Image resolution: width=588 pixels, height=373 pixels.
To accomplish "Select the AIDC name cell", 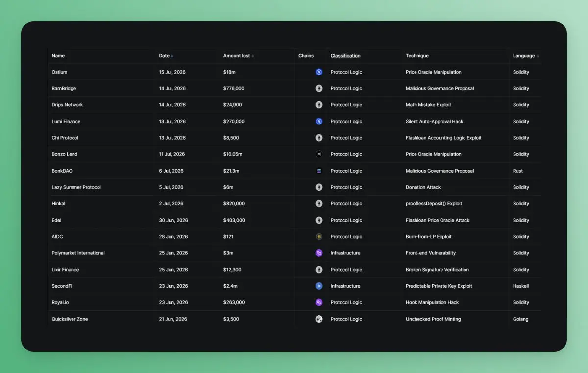I will click(x=57, y=237).
